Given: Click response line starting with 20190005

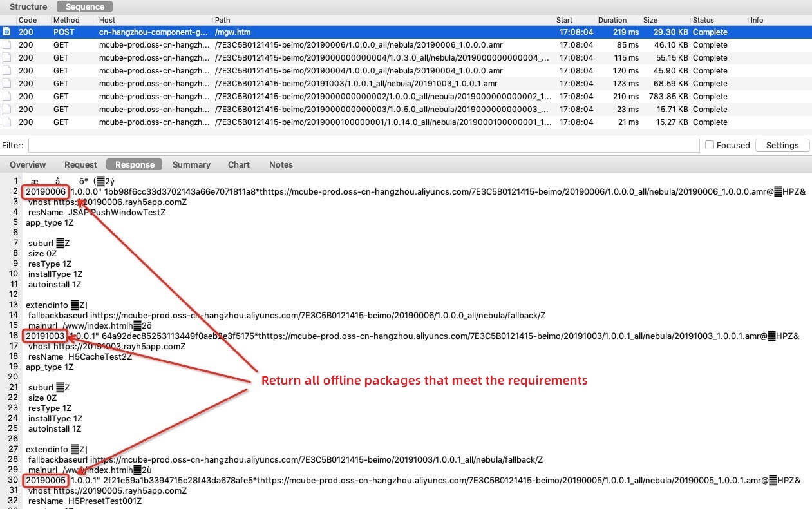Looking at the screenshot, I should (x=413, y=480).
